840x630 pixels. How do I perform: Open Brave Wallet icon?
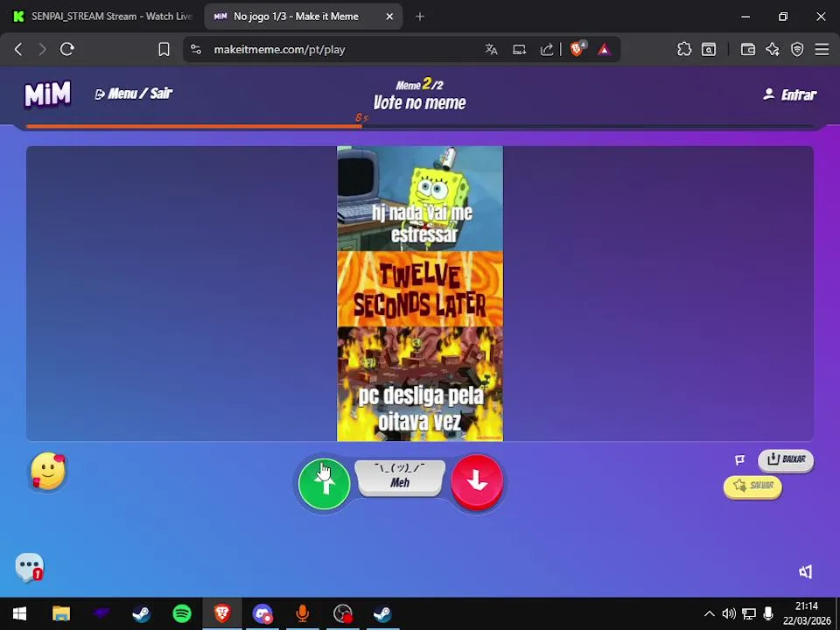click(747, 49)
